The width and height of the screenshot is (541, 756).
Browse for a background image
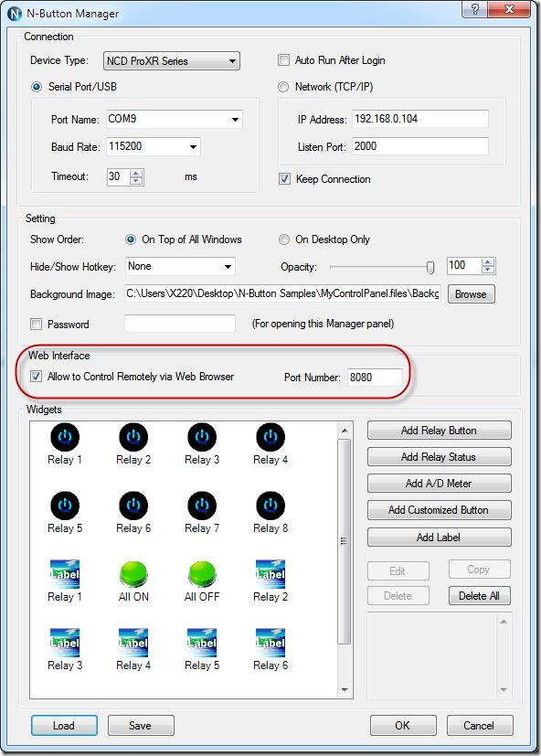471,294
